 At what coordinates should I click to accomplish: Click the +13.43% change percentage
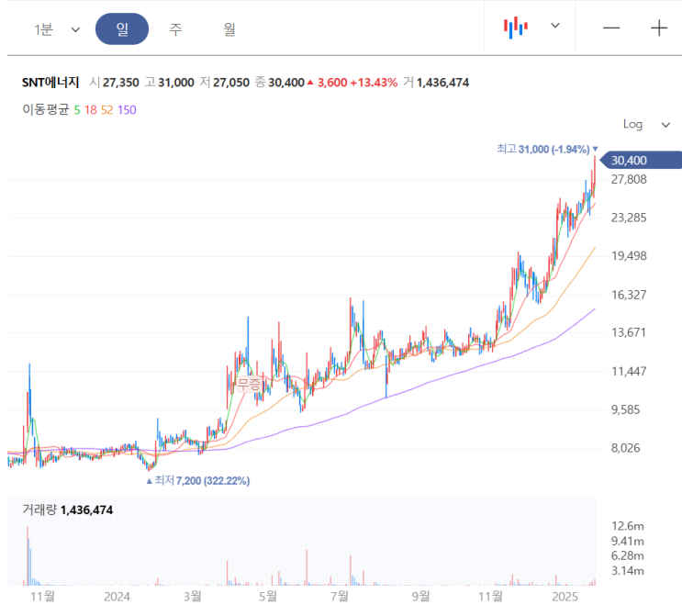pos(374,83)
